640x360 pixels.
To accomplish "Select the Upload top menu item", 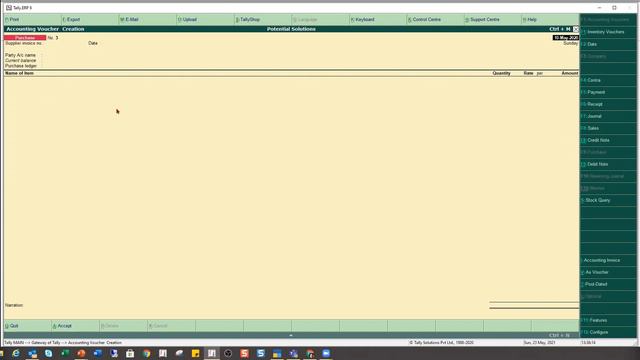I will [x=187, y=20].
